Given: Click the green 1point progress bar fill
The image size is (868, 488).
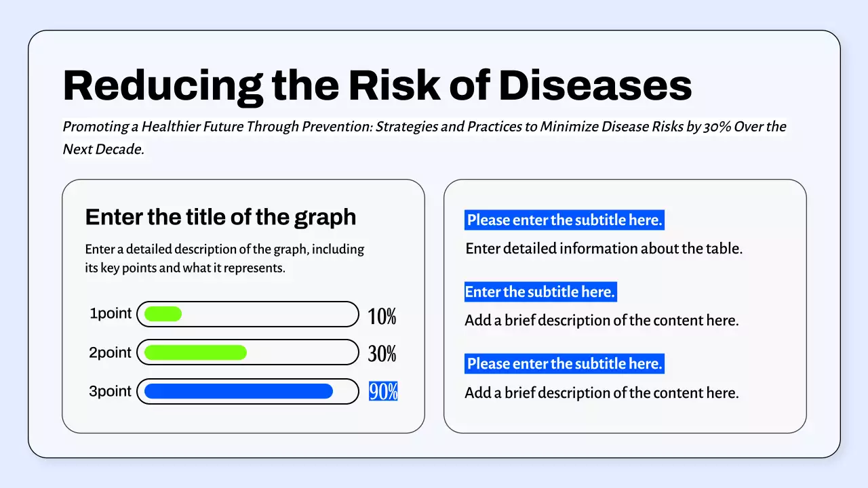Looking at the screenshot, I should click(x=163, y=314).
